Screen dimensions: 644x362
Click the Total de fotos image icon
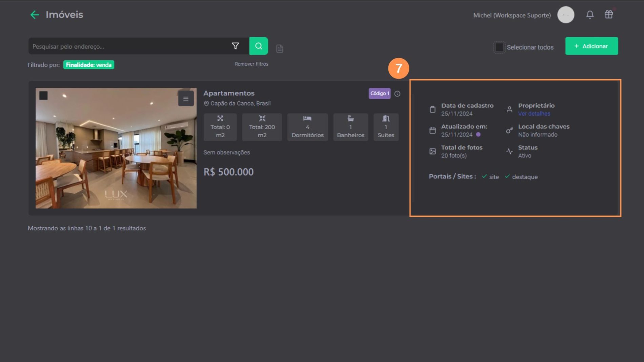click(x=432, y=151)
